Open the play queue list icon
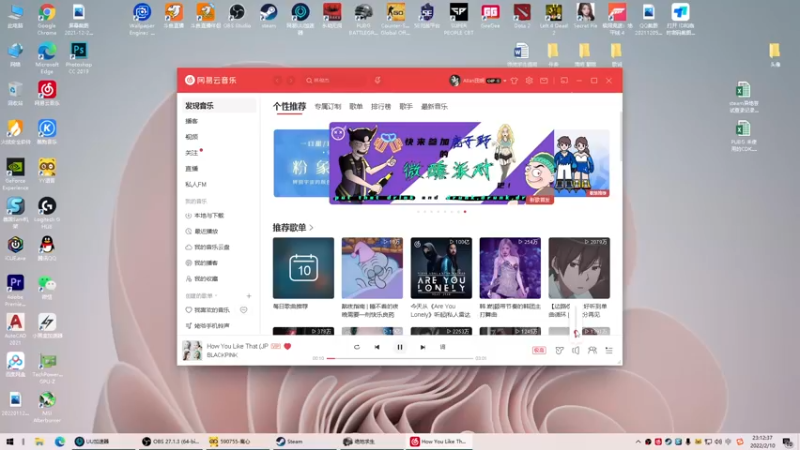800x450 pixels. (x=609, y=350)
